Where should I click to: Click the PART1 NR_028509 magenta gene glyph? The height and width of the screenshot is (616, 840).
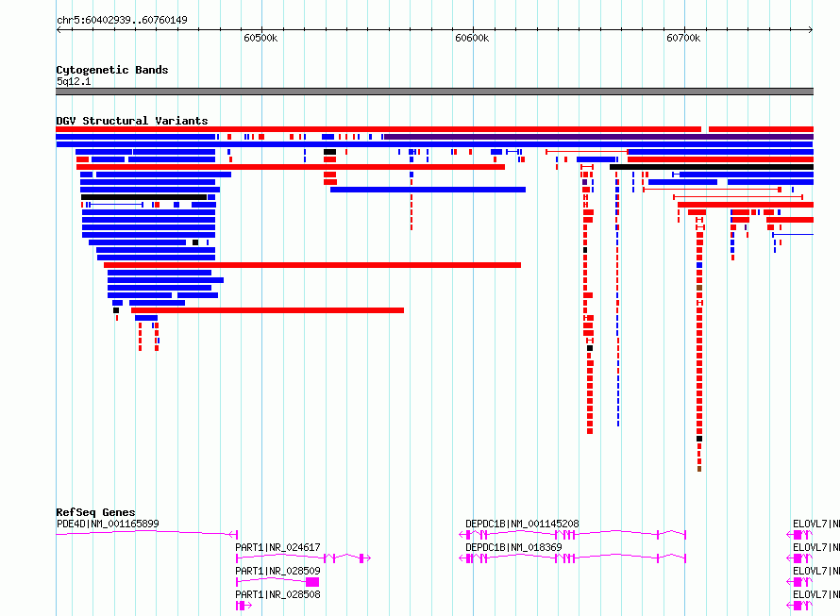point(277,582)
